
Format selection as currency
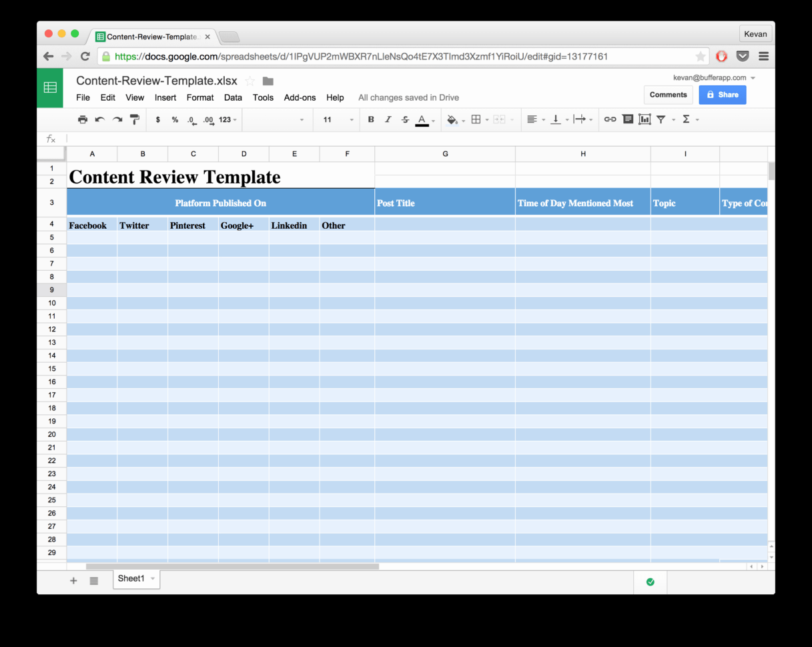pyautogui.click(x=157, y=119)
